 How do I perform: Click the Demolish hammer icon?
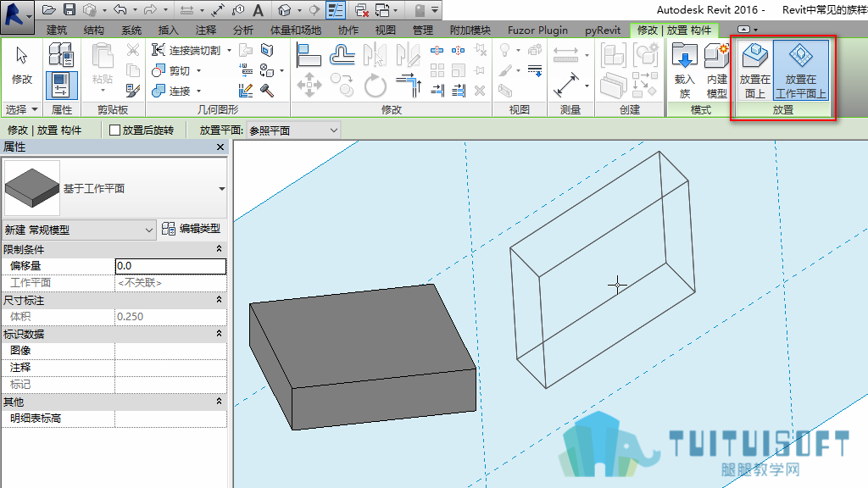coord(267,90)
